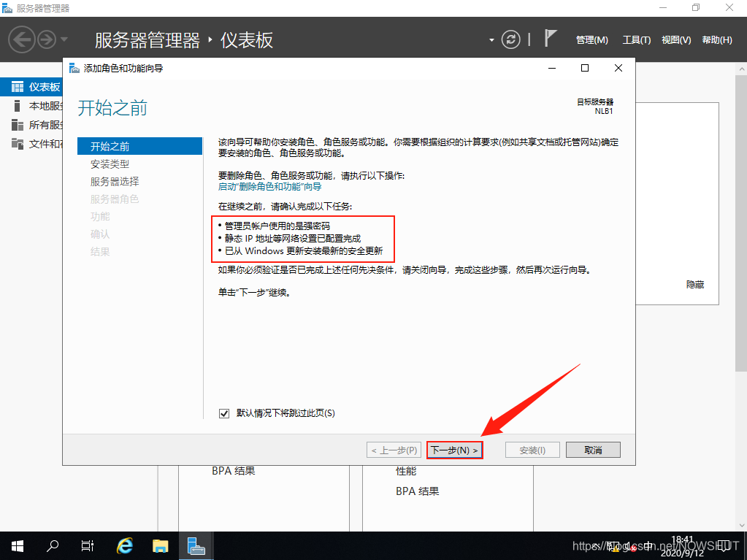
Task: Open the 视图(V) menu
Action: click(x=675, y=40)
